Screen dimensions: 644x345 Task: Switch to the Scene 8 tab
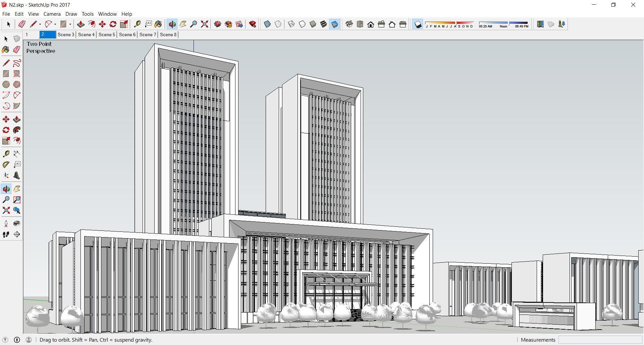168,34
